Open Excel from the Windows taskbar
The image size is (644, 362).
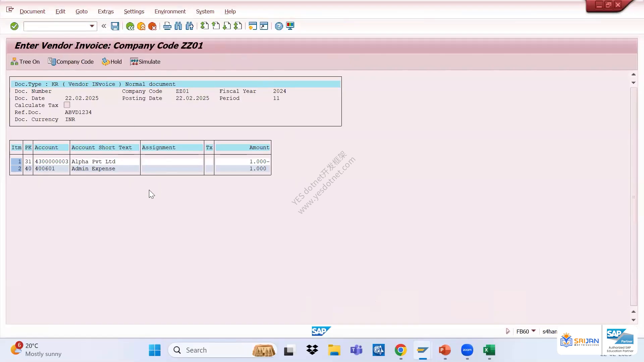(x=489, y=350)
